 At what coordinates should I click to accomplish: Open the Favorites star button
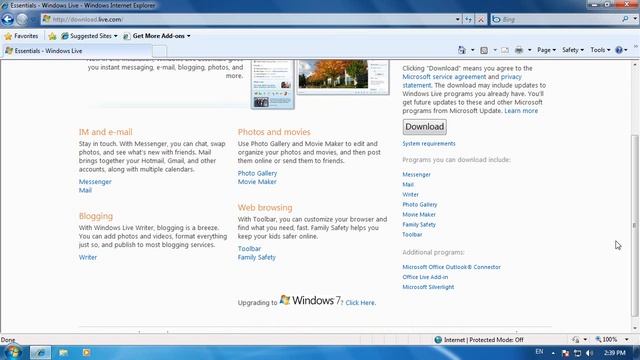click(x=21, y=36)
